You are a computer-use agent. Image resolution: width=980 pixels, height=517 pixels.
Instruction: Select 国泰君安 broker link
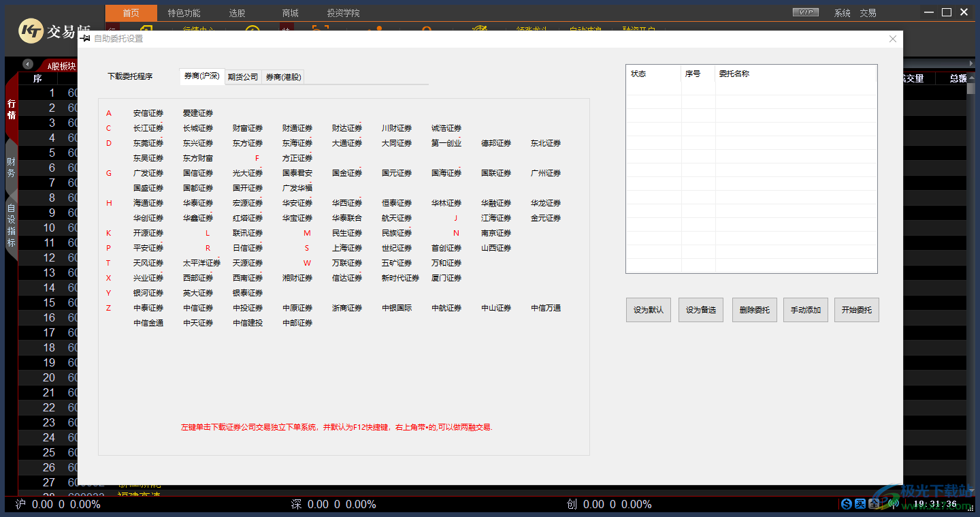coord(297,173)
